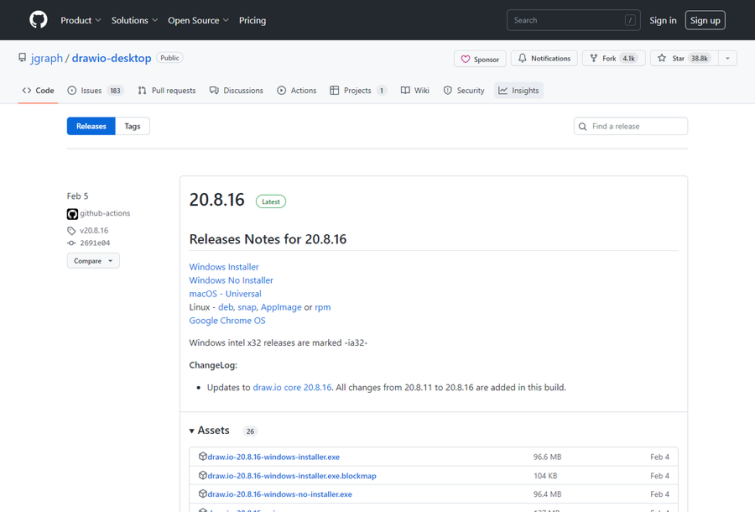The height and width of the screenshot is (512, 755).
Task: Click the magnifier icon in Find a release
Action: tap(583, 126)
